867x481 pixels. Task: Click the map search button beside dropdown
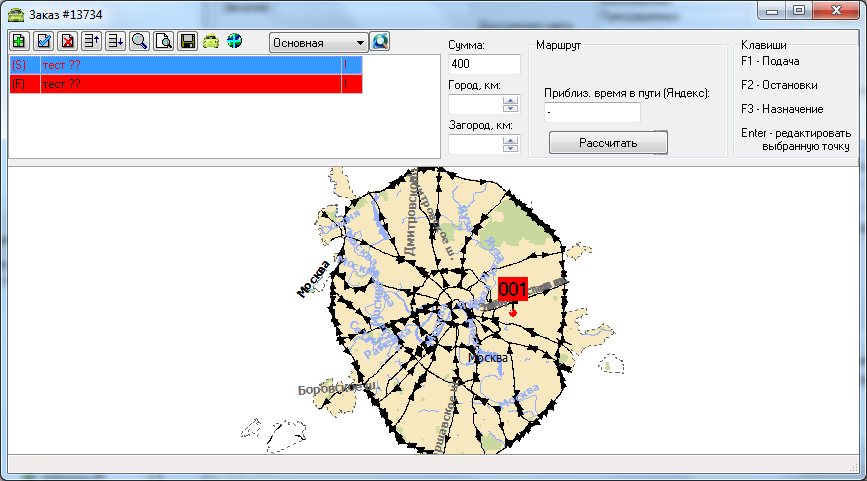380,42
